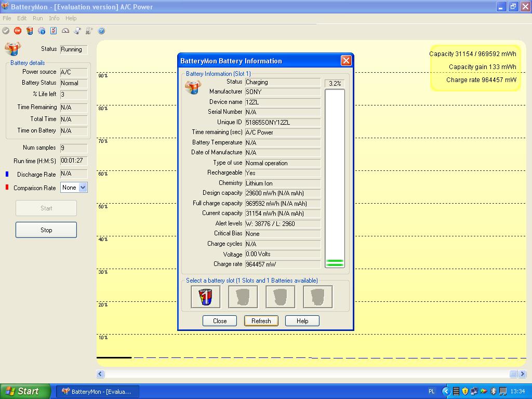Click the Device name value '12ZL'

(283, 102)
